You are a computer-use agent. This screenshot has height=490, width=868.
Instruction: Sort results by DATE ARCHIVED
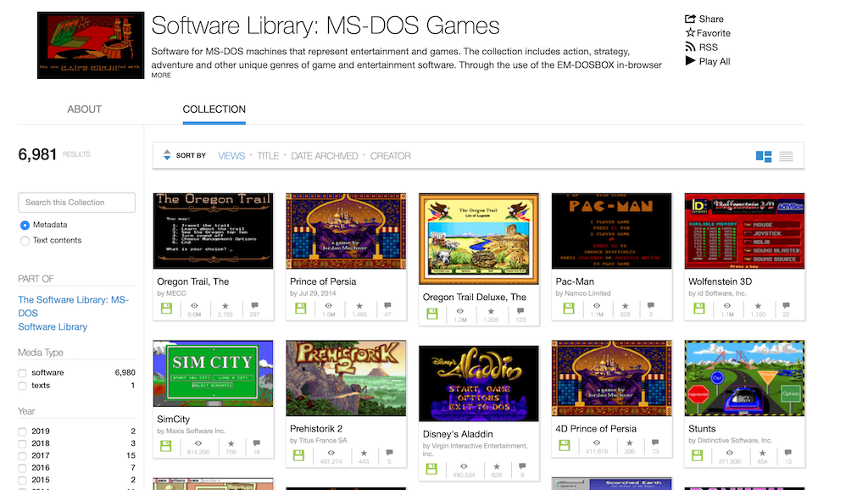(325, 156)
